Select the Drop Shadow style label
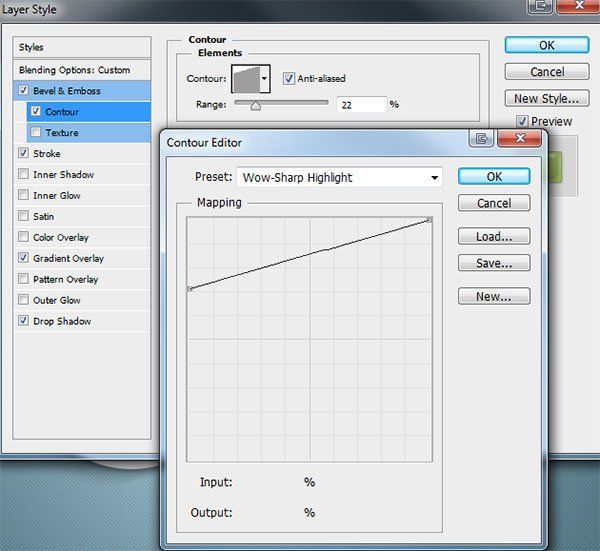This screenshot has height=551, width=600. pos(62,321)
